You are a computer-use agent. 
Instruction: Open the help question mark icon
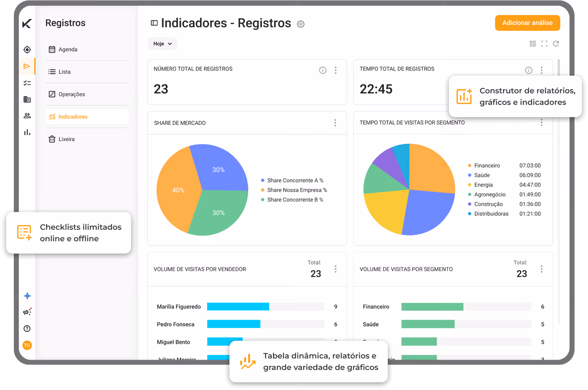click(27, 329)
